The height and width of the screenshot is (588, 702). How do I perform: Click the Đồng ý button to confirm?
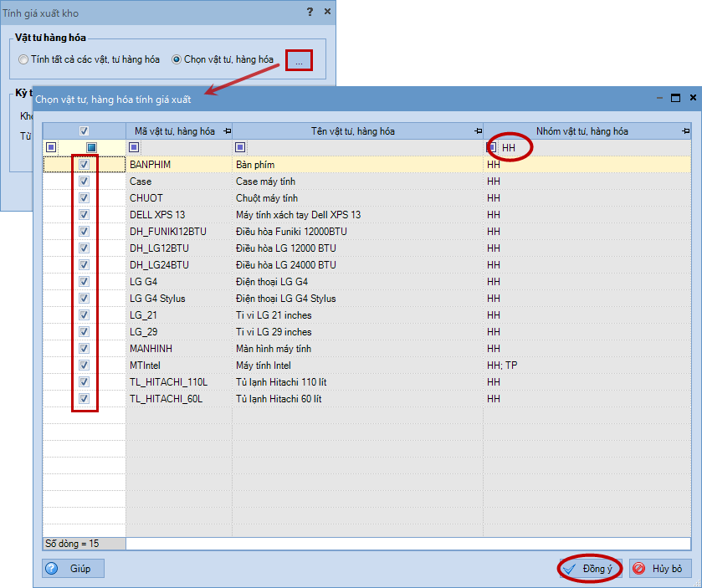pyautogui.click(x=589, y=569)
